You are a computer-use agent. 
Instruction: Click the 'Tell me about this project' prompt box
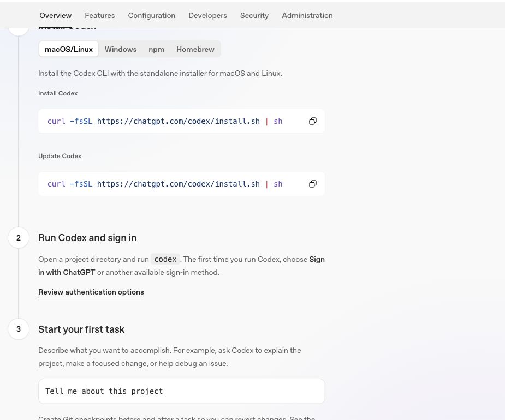point(182,391)
